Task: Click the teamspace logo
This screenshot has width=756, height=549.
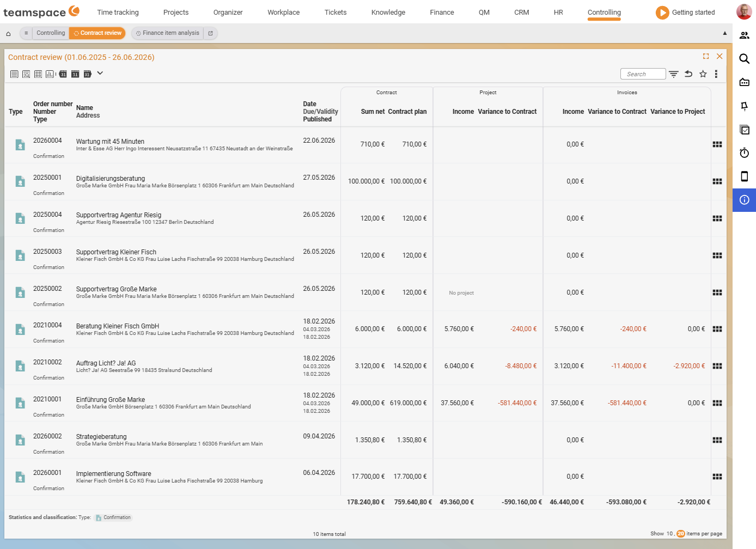Action: point(41,12)
